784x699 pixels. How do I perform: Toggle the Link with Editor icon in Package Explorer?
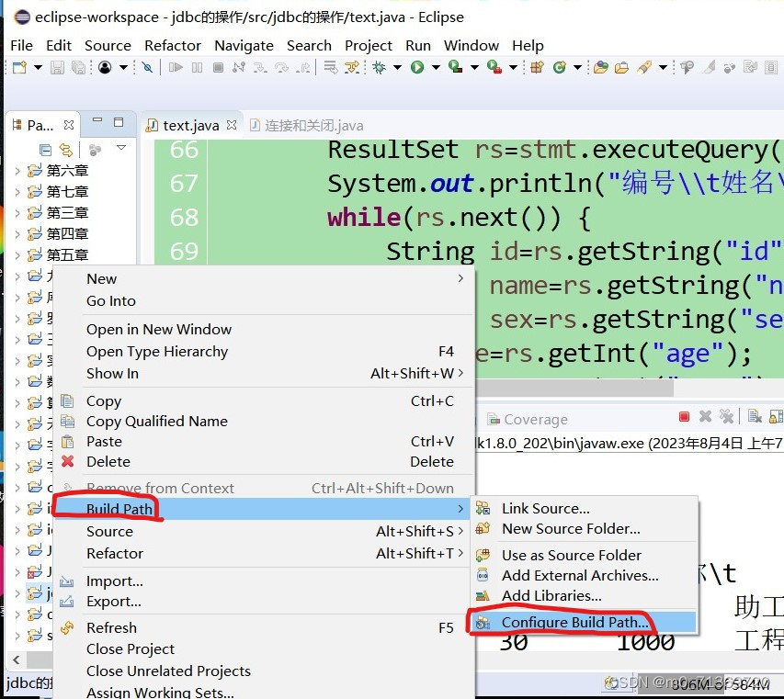click(64, 150)
